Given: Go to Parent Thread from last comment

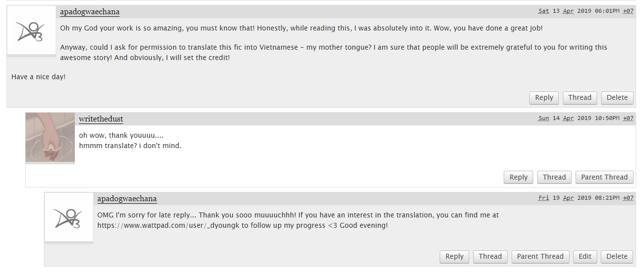Looking at the screenshot, I should coord(540,256).
